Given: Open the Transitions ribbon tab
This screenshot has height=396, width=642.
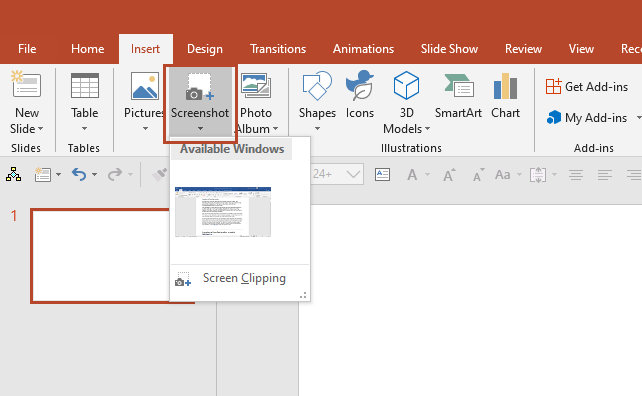Looking at the screenshot, I should tap(278, 49).
